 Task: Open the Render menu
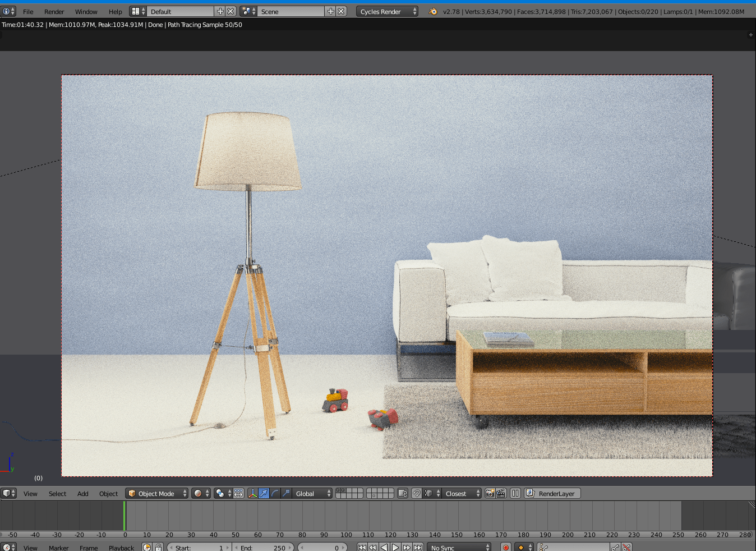(54, 11)
